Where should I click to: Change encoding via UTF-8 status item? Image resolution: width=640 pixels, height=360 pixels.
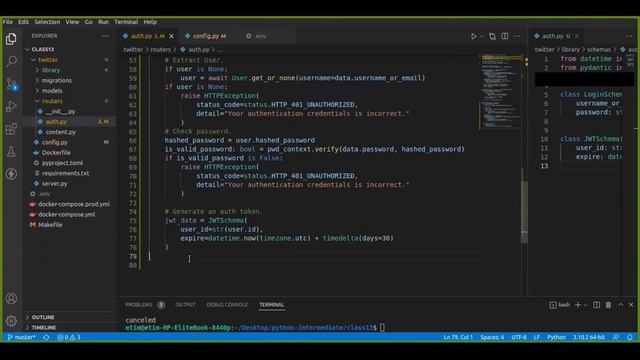pos(519,337)
